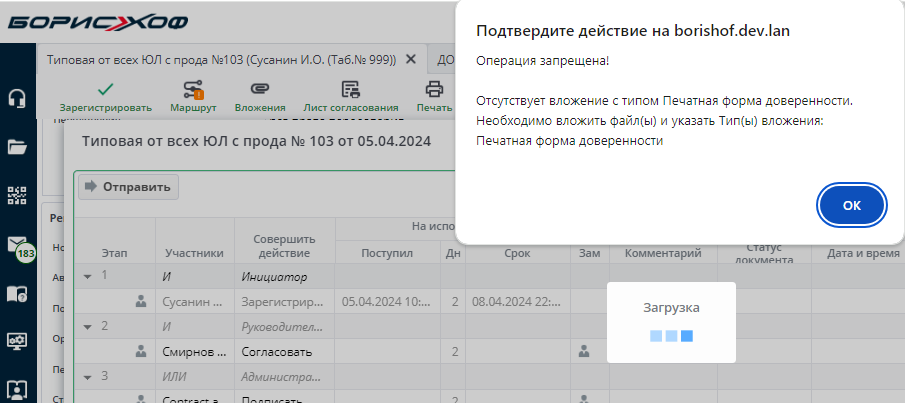This screenshot has width=905, height=403.
Task: Collapse stage 3 row in route table
Action: click(x=87, y=377)
